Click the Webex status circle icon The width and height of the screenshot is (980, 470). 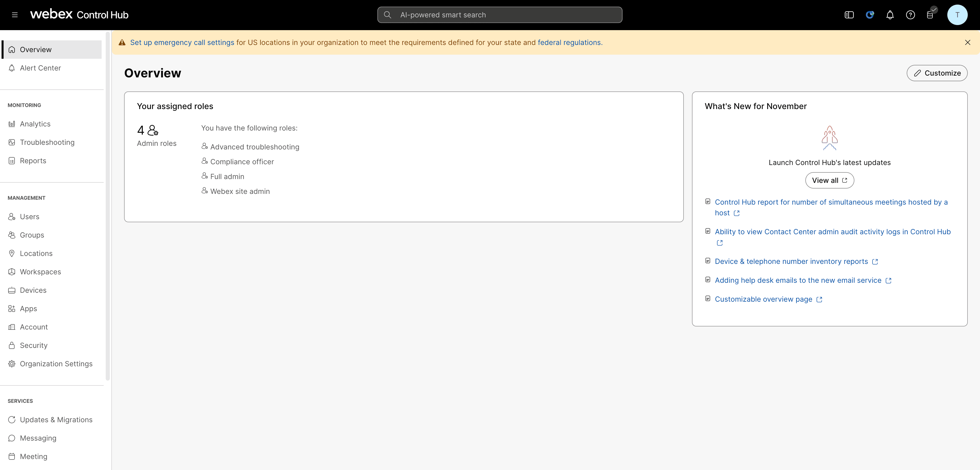tap(870, 15)
